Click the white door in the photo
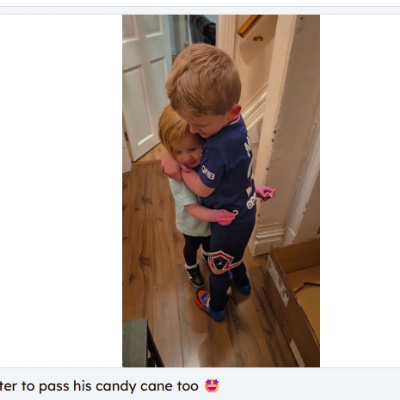The height and width of the screenshot is (400, 400). click(145, 83)
